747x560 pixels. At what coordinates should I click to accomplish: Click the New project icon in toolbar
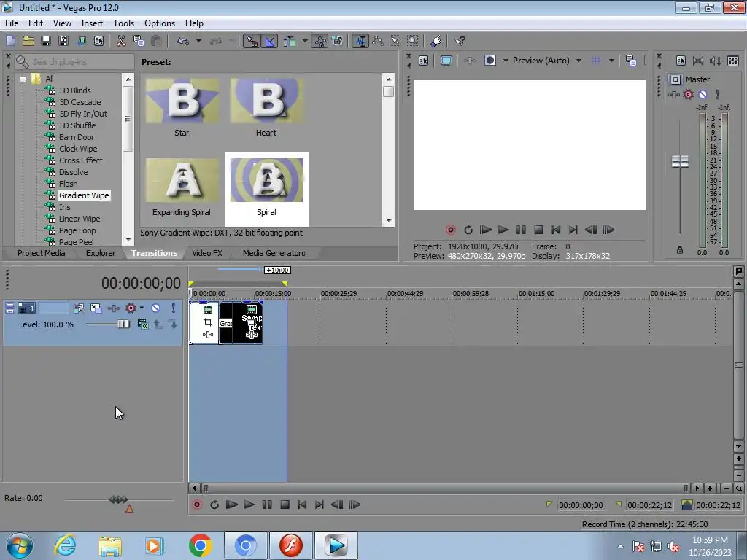pos(10,42)
